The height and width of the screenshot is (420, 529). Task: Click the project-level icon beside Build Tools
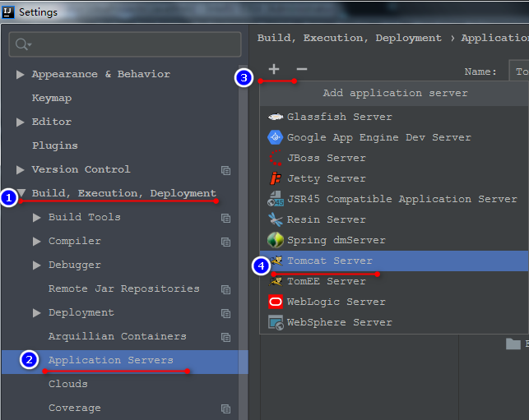(x=225, y=218)
